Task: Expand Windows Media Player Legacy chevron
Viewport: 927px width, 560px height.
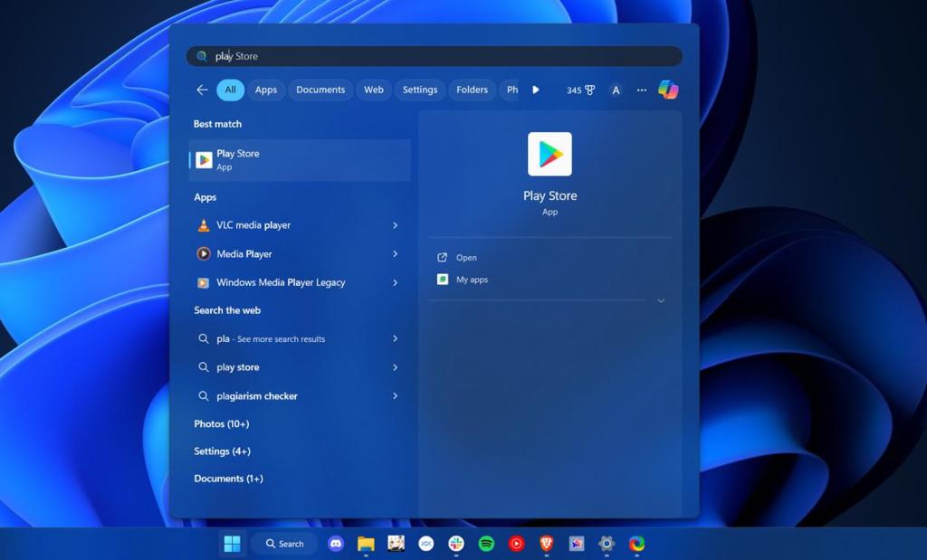Action: pos(395,283)
